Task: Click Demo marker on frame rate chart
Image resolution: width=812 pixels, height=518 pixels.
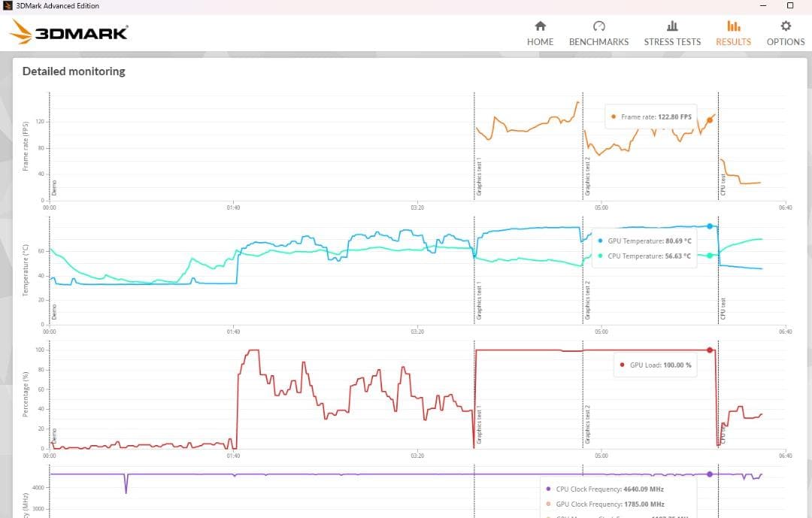Action: click(54, 187)
